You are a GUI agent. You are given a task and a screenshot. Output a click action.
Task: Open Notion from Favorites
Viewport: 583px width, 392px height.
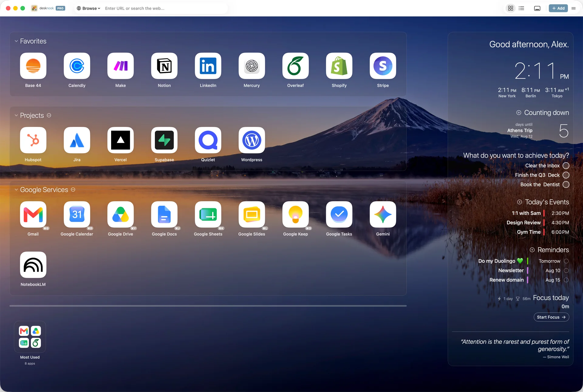point(164,66)
